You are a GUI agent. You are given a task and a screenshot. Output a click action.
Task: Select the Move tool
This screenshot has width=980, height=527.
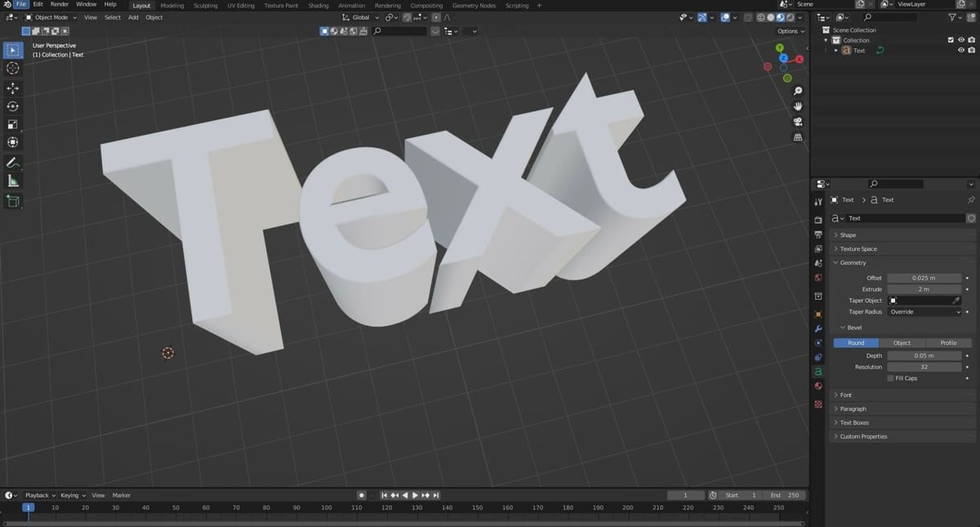point(13,88)
